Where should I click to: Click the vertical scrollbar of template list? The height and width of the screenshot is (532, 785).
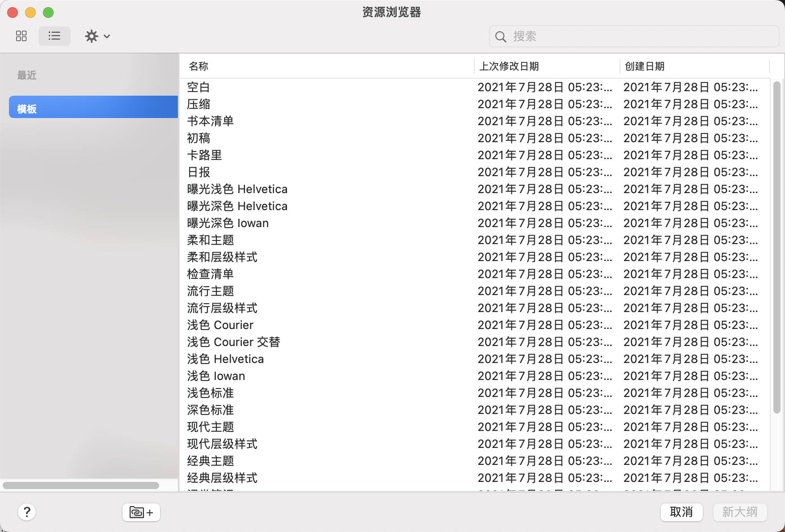tap(777, 247)
